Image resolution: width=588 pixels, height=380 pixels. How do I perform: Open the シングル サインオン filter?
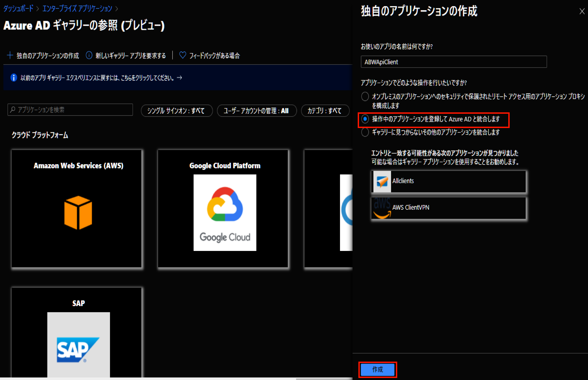click(x=177, y=111)
